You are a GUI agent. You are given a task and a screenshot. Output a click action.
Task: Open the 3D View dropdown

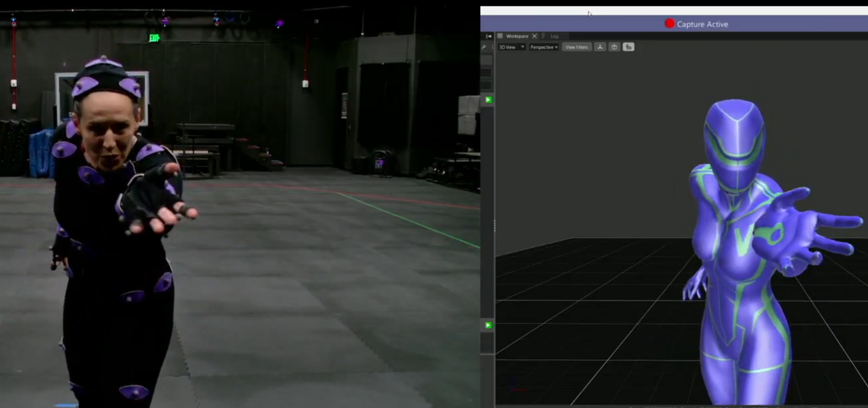pyautogui.click(x=512, y=47)
